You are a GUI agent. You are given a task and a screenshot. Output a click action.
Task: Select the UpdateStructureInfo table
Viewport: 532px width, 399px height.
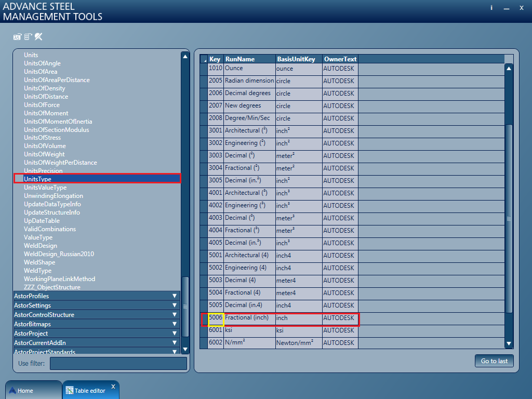pyautogui.click(x=52, y=212)
